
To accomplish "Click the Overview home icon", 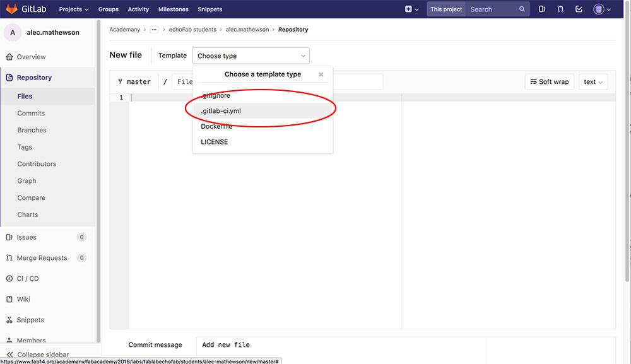I will (x=9, y=57).
